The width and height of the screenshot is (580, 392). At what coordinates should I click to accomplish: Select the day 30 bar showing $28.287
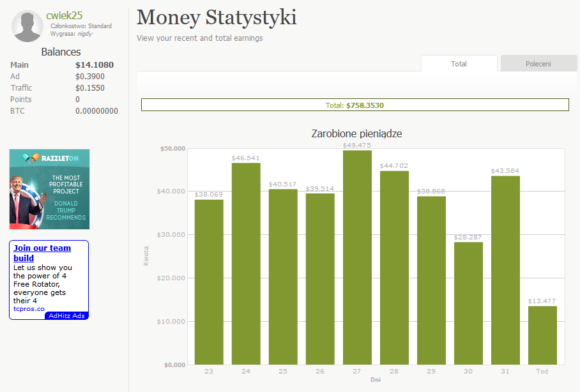tap(468, 303)
